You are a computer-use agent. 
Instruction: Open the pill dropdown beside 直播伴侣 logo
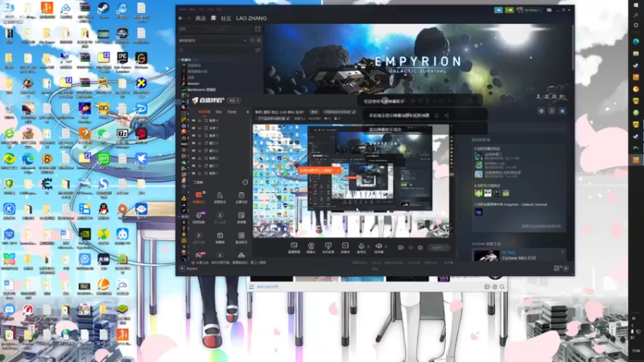click(x=233, y=101)
